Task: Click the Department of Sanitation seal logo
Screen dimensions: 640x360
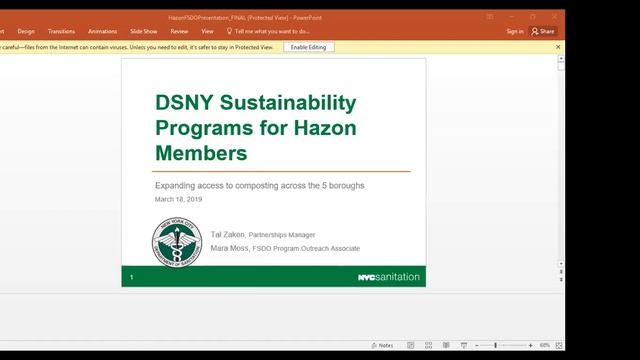Action: (x=177, y=242)
